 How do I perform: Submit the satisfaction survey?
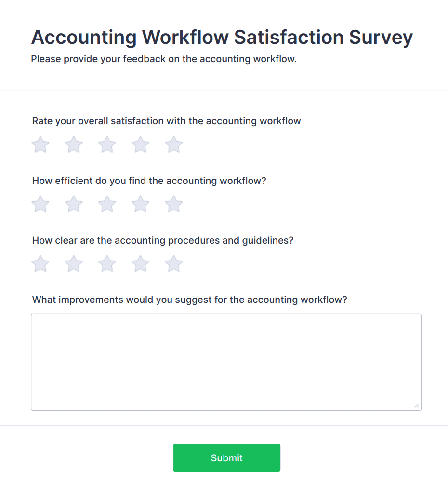click(x=226, y=457)
